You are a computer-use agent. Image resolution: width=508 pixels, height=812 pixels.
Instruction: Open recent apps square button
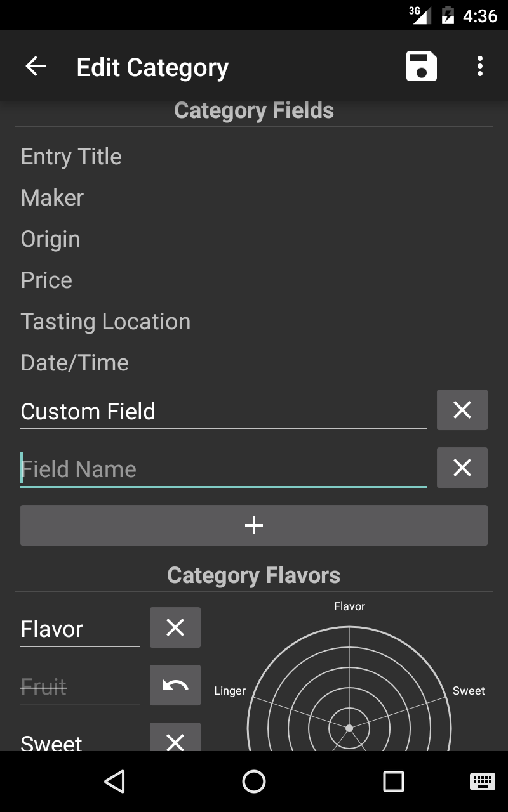[394, 782]
